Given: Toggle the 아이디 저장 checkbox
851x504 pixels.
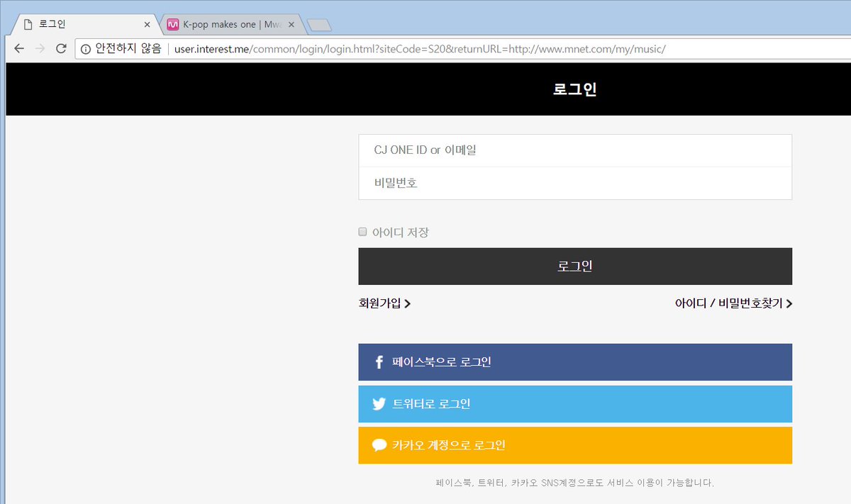Looking at the screenshot, I should click(362, 232).
